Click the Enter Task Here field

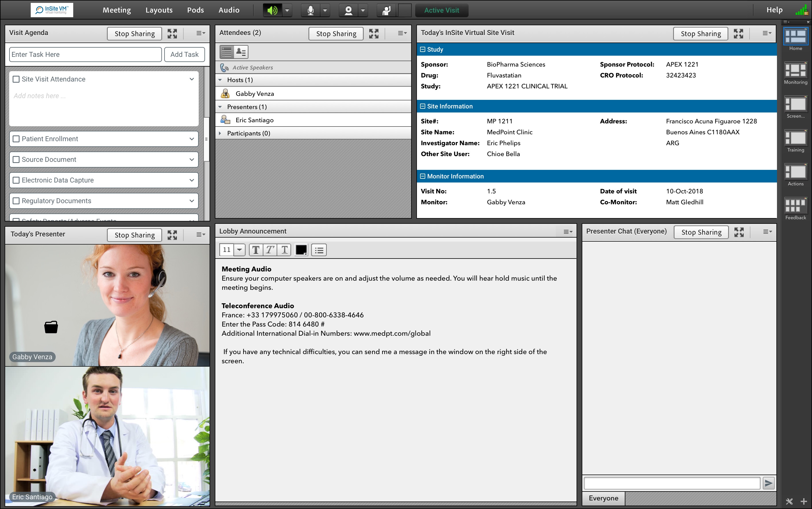click(86, 55)
